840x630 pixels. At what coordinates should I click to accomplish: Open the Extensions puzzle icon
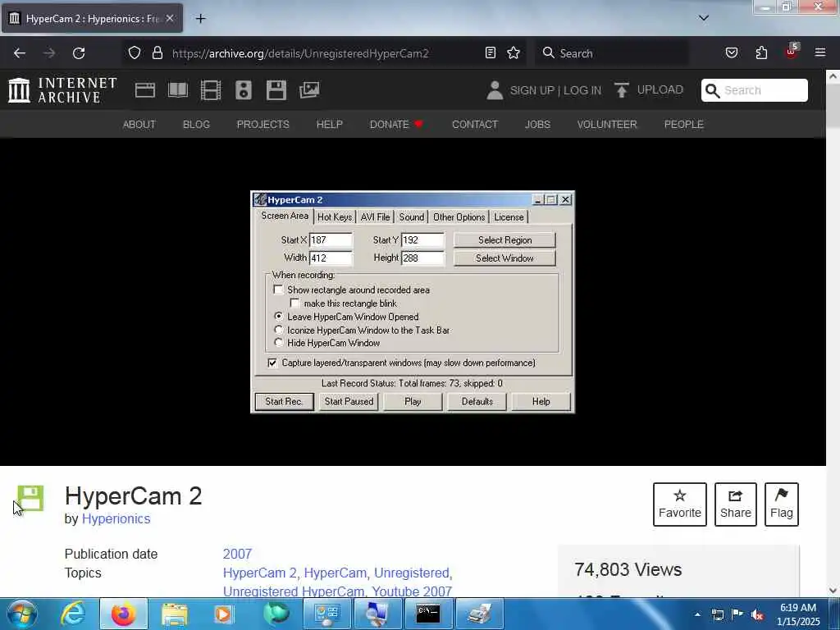click(761, 52)
